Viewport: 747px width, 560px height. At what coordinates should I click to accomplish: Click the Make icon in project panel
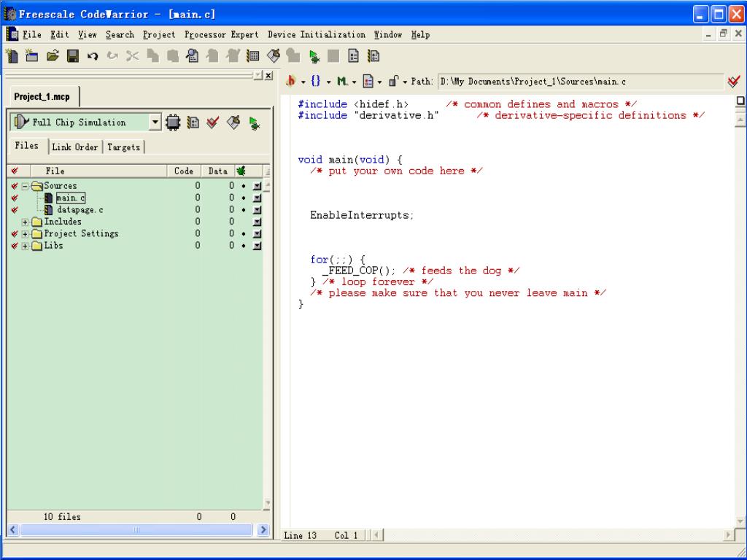[x=233, y=122]
